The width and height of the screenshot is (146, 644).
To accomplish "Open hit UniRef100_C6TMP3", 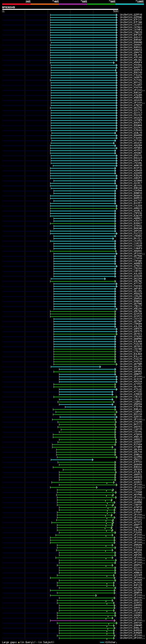I will click(x=131, y=30).
